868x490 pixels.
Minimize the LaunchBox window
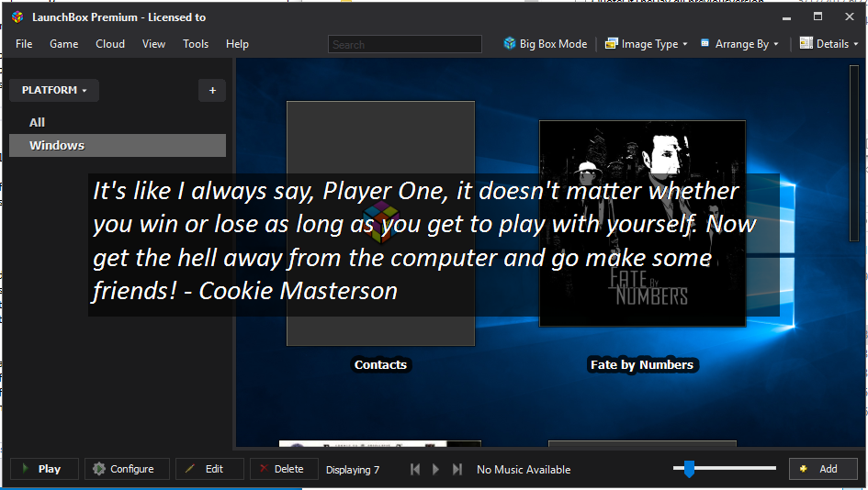pyautogui.click(x=786, y=17)
